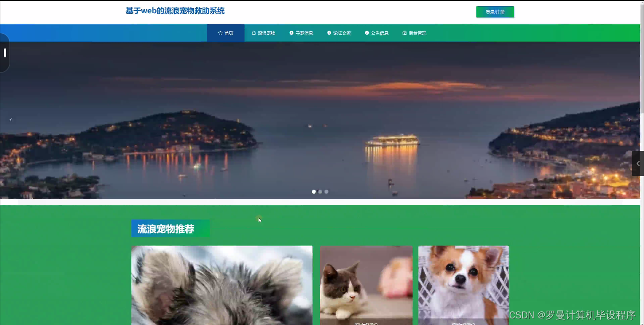Click the bag icon beside 流浪宠物

[254, 33]
